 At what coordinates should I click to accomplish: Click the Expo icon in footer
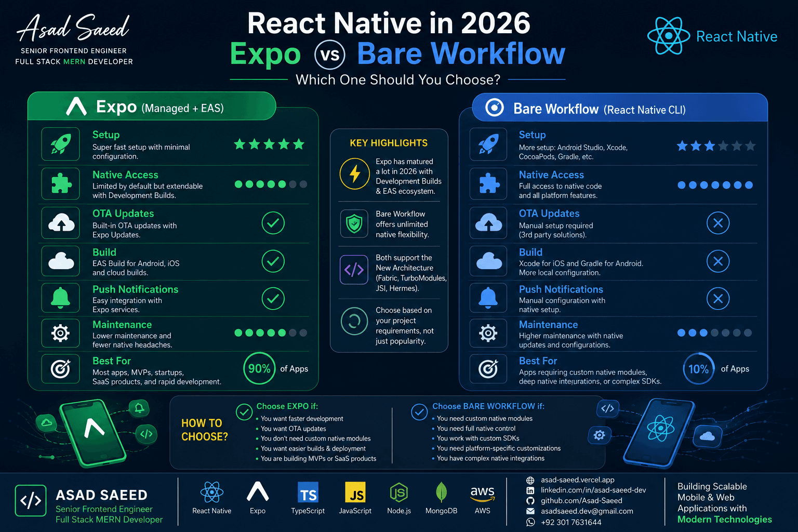258,491
